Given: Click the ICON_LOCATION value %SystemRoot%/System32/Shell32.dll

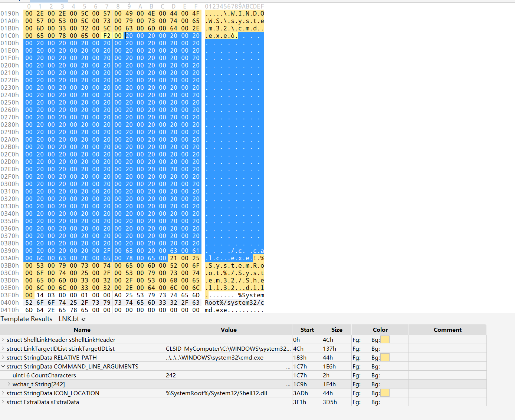Looking at the screenshot, I should coord(216,393).
